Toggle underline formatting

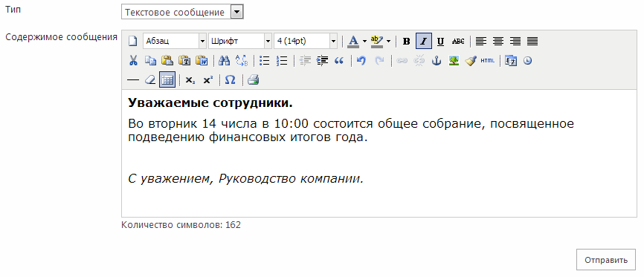coord(440,41)
